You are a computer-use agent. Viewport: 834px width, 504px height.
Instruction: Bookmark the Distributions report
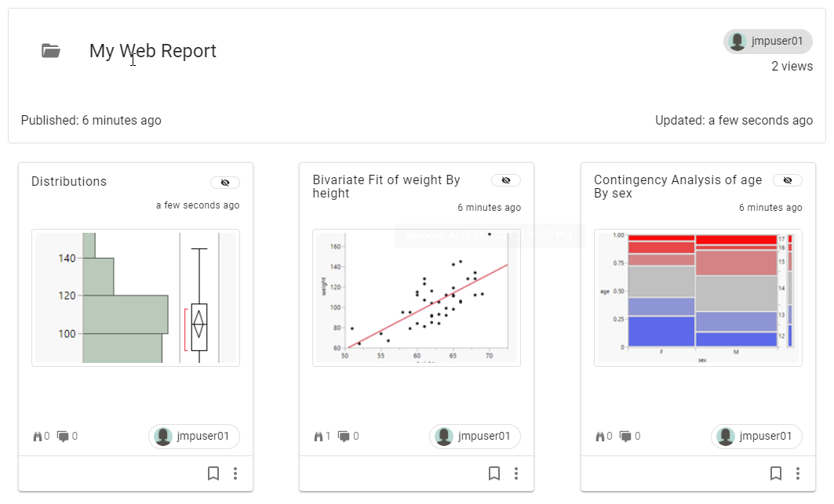(x=213, y=473)
